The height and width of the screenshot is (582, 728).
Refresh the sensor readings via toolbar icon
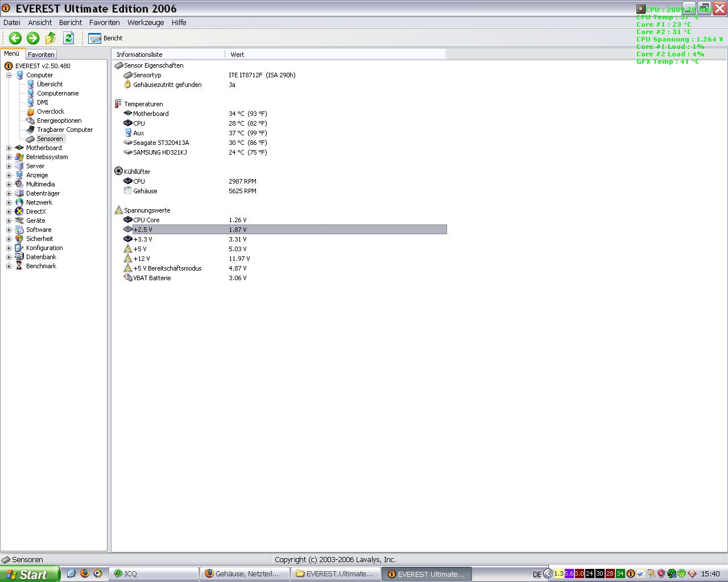69,38
